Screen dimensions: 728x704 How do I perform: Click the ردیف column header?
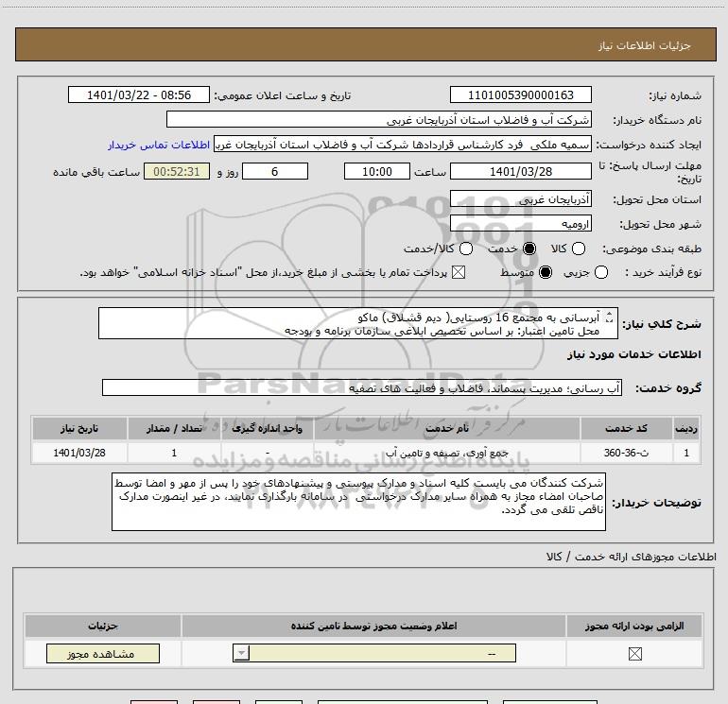pyautogui.click(x=686, y=429)
